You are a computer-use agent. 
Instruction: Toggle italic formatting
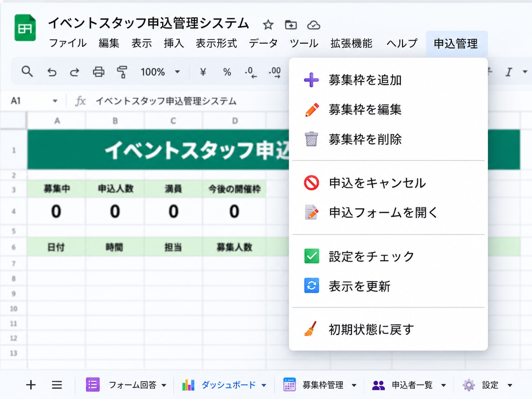coord(508,72)
